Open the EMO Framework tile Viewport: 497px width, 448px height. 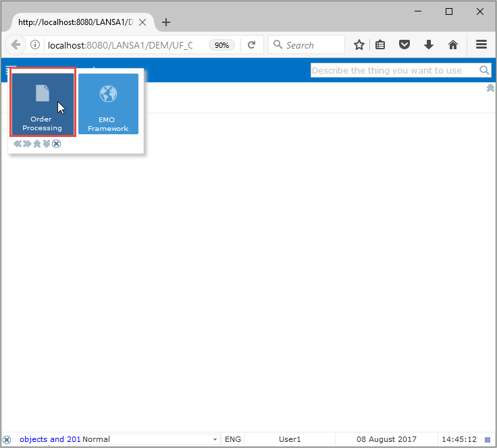[108, 104]
